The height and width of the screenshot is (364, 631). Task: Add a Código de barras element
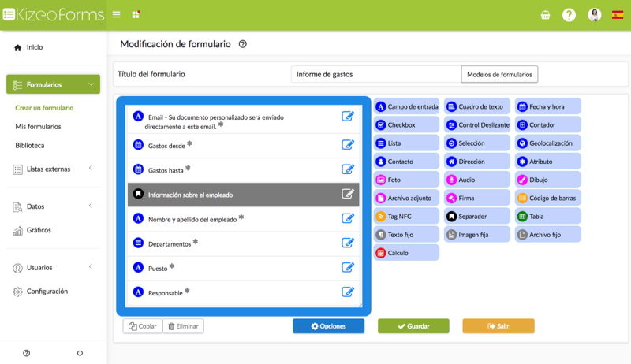548,198
